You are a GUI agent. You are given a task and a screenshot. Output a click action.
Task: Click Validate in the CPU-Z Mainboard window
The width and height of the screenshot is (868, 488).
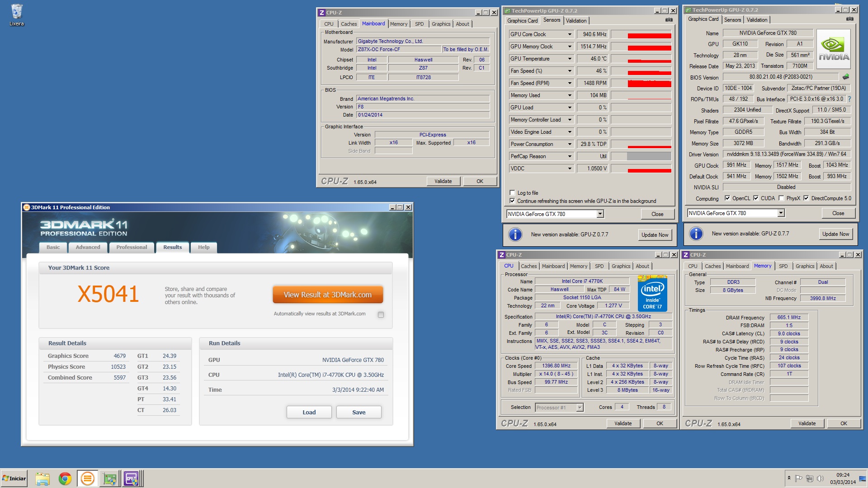point(443,181)
